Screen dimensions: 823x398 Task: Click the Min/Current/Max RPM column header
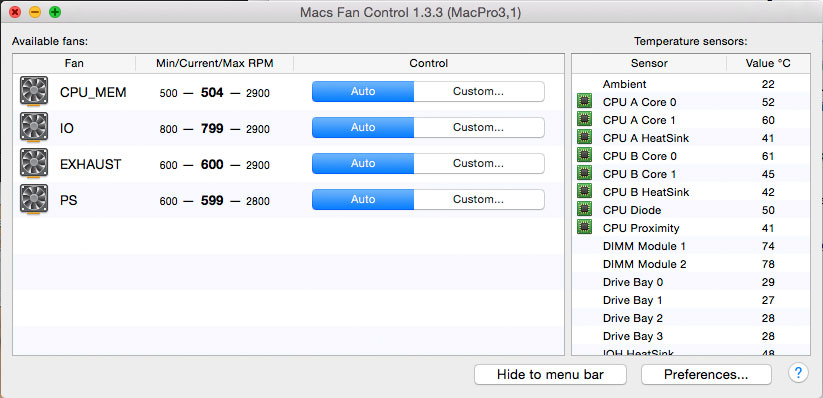point(215,64)
